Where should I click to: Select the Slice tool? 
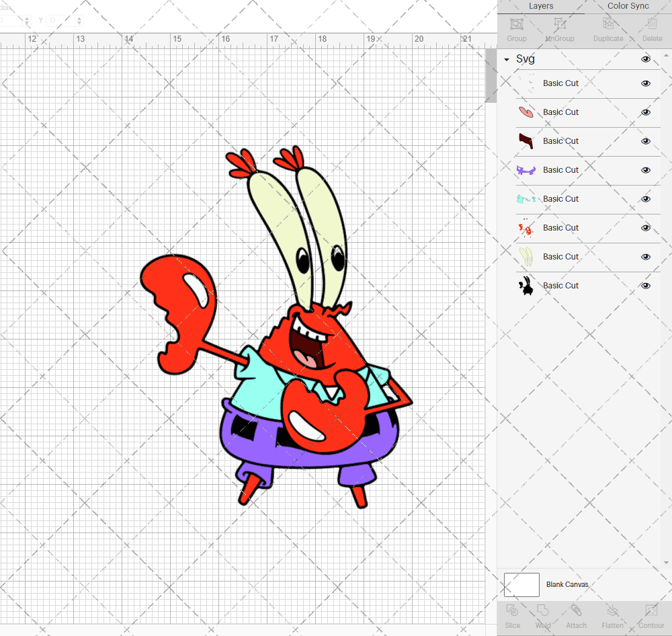pos(512,611)
